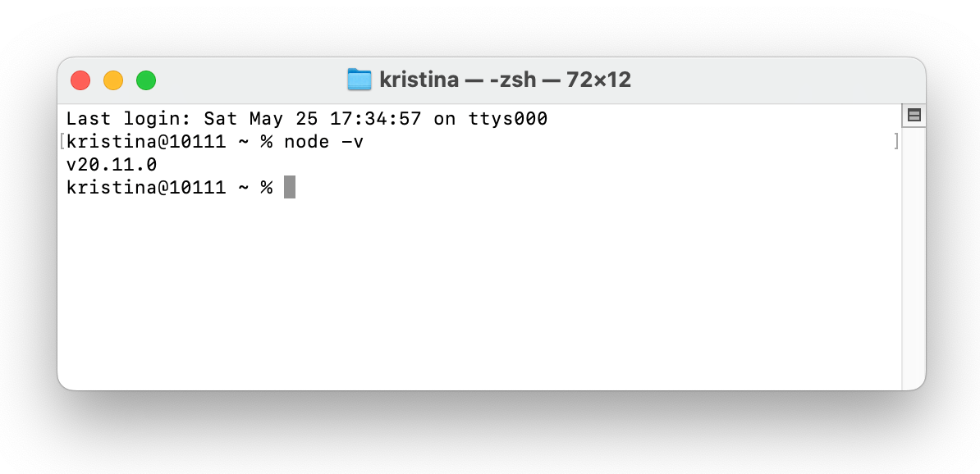
Task: Click the split pane icon at top right
Action: click(x=914, y=116)
